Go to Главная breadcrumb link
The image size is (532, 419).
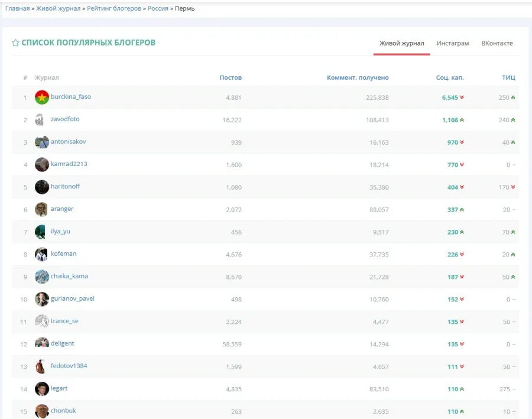click(x=17, y=8)
